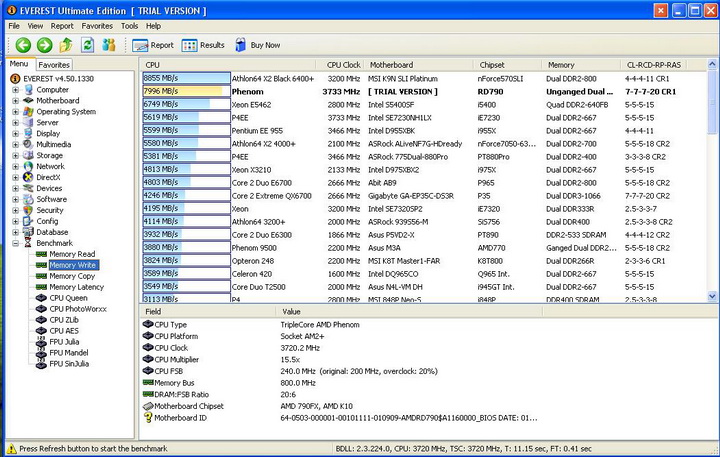Viewport: 720px width, 457px height.
Task: Click the Buy Now toolbar button
Action: click(x=258, y=45)
